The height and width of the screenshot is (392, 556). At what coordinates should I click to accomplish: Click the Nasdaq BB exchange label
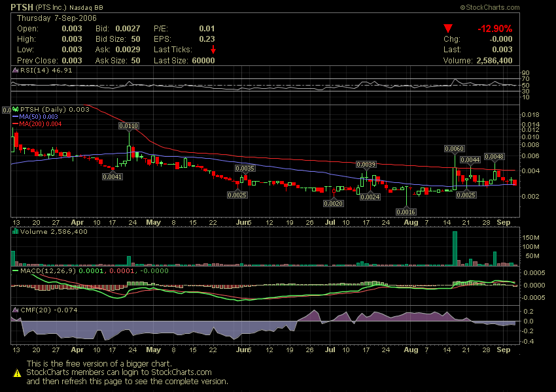point(86,7)
